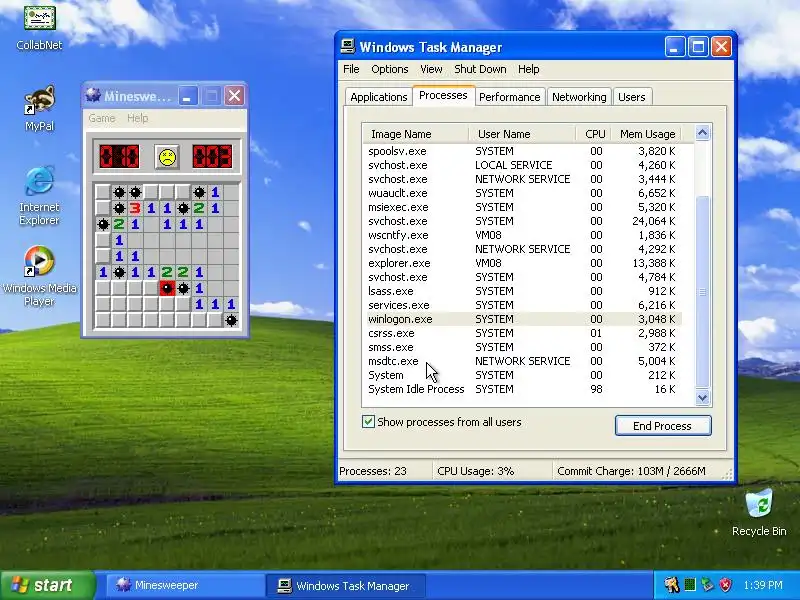Click the process list scroll up arrow

pyautogui.click(x=703, y=133)
